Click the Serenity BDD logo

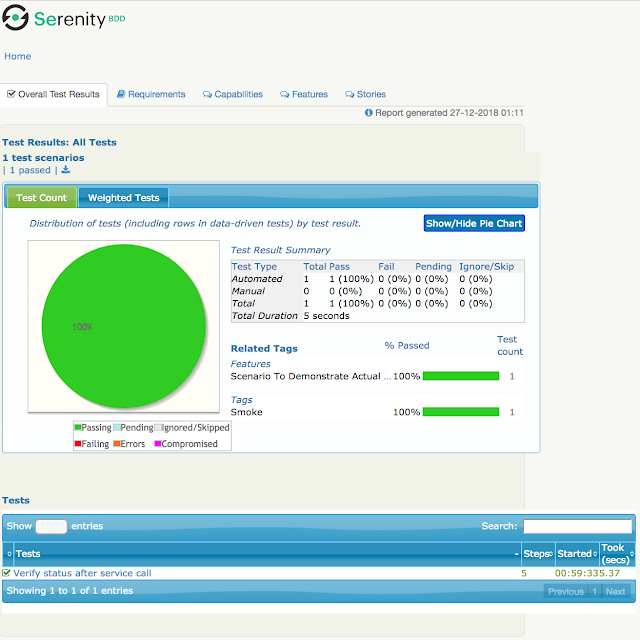64,18
